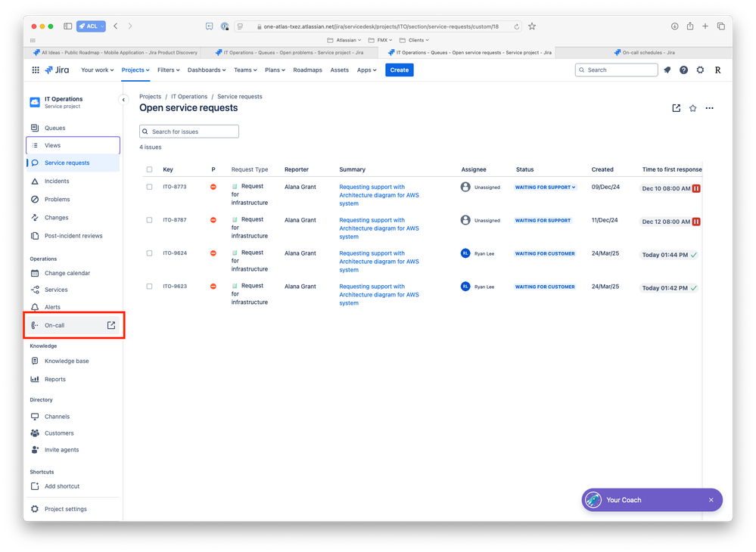Open the Change calendar

(x=73, y=273)
